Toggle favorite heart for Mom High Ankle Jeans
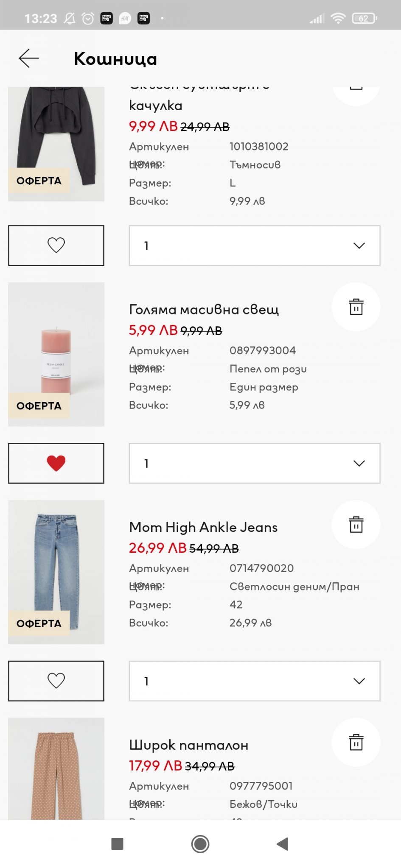Image resolution: width=401 pixels, height=868 pixels. (x=56, y=681)
